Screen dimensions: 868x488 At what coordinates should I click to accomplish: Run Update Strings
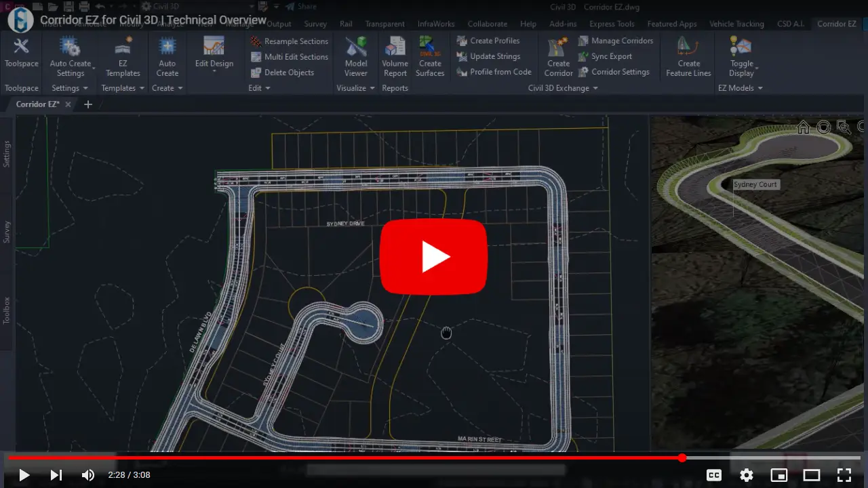488,56
